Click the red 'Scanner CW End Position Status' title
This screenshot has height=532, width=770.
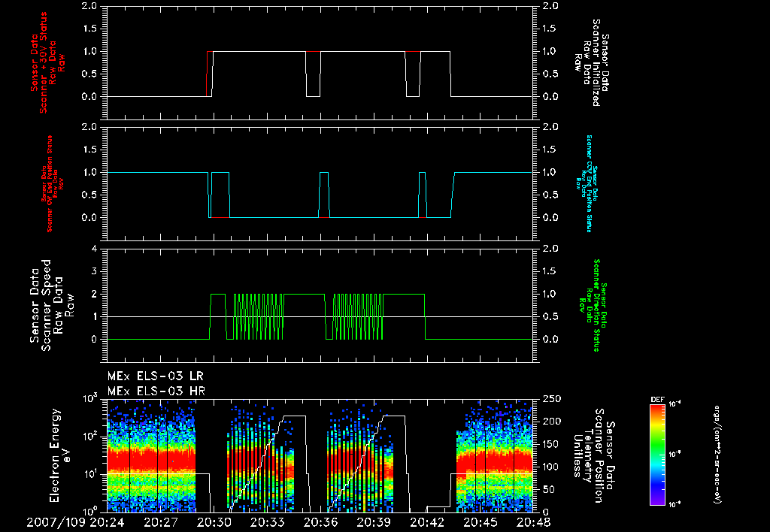pos(52,183)
